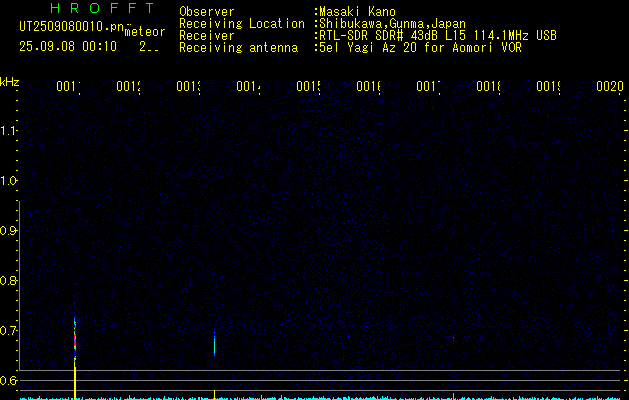Click the Observer label
Image resolution: width=629 pixels, height=400 pixels.
tap(207, 12)
